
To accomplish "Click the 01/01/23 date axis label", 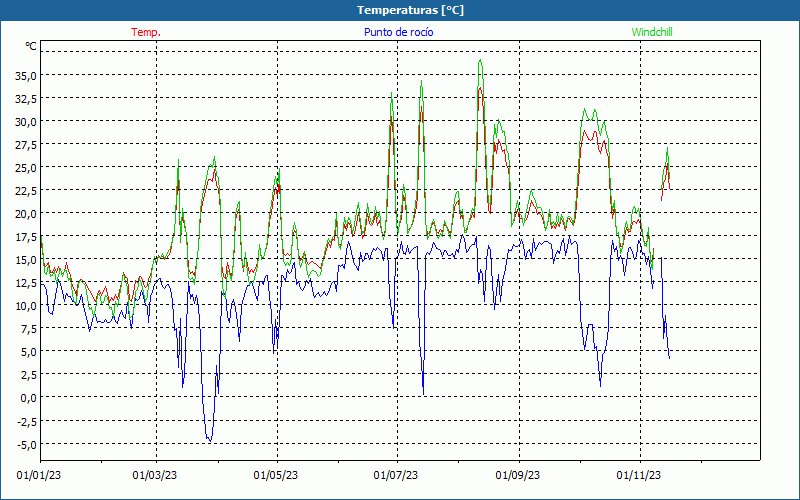I will [39, 476].
